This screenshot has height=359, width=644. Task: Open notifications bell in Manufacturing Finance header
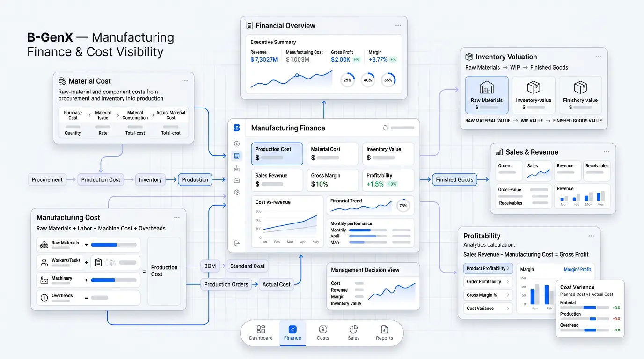[x=385, y=128]
